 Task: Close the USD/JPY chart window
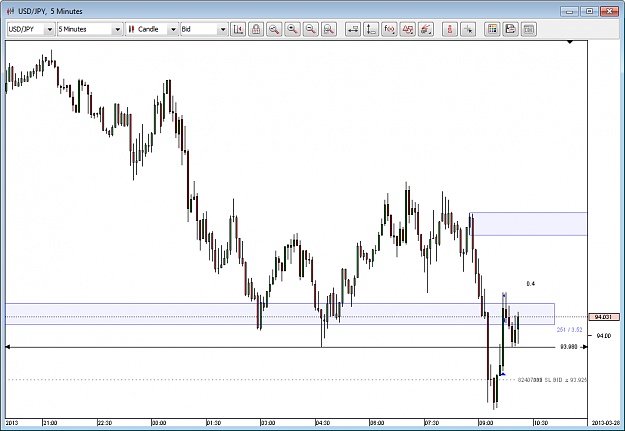609,11
